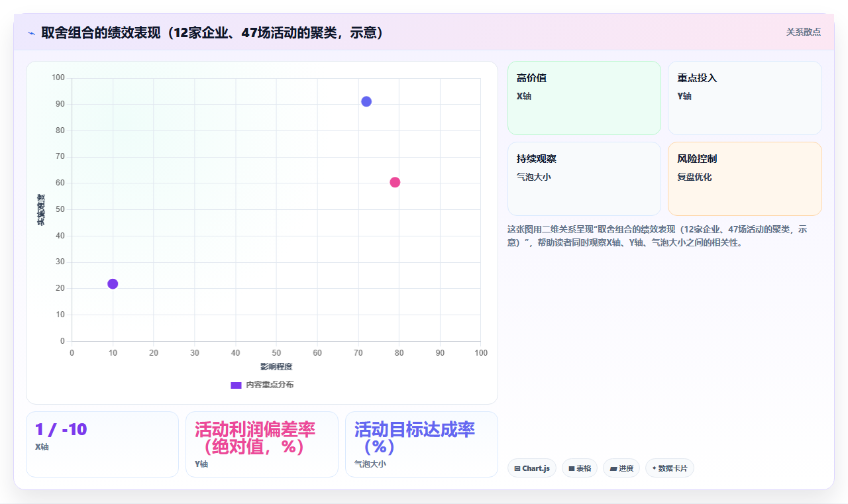
Task: Click the purple bubble at x=10
Action: coord(113,284)
